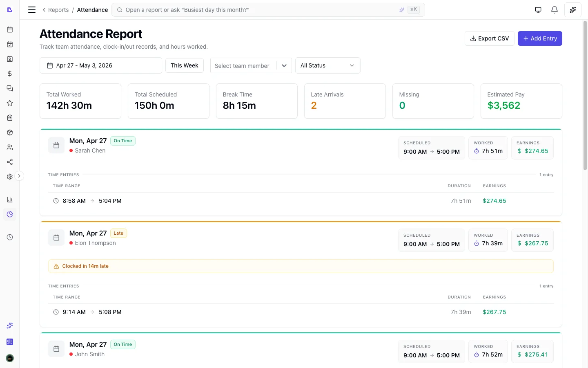Click the John Smith name

coord(90,354)
